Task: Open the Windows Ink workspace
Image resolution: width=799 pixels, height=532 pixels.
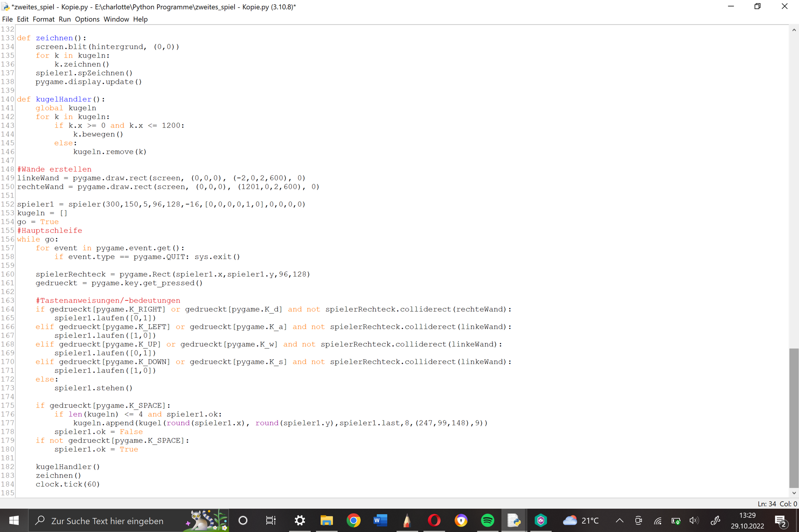Action: [x=716, y=520]
